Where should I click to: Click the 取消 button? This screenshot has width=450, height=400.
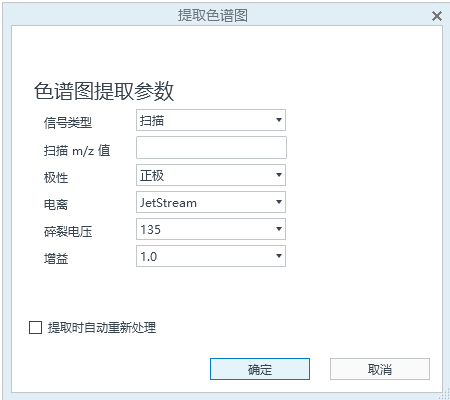click(380, 369)
